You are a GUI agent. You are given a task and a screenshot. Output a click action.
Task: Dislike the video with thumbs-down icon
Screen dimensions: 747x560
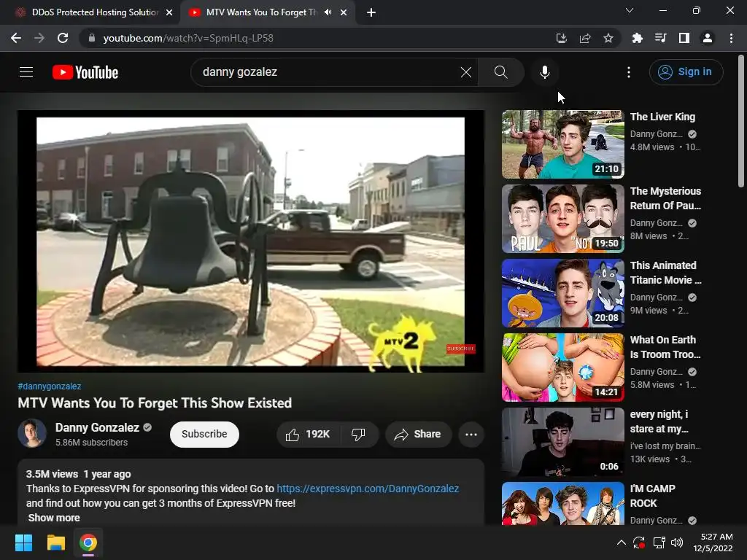[x=358, y=435]
